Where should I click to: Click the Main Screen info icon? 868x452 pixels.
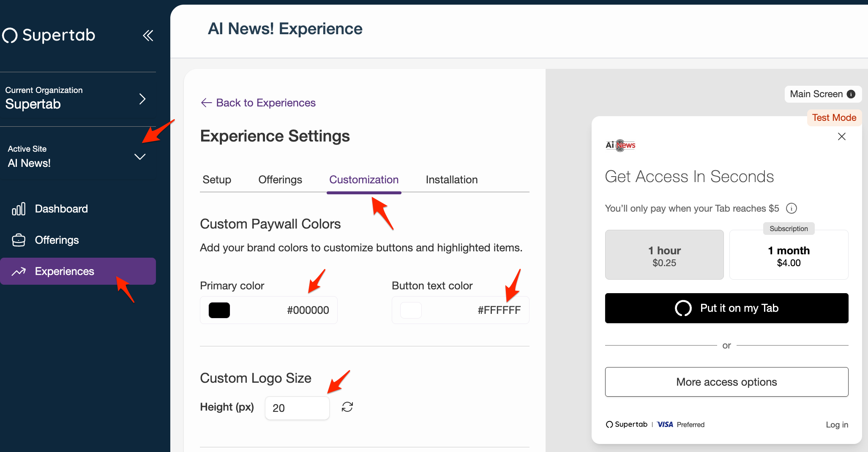851,94
